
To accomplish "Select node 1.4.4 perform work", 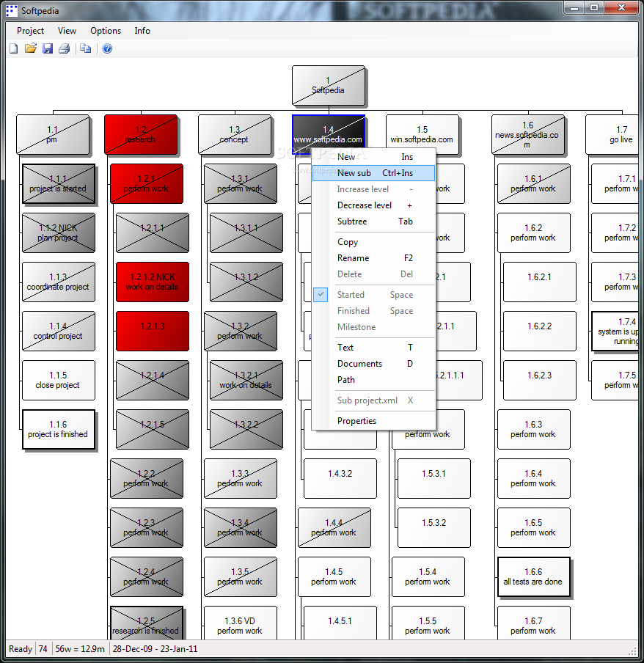I will (x=334, y=528).
